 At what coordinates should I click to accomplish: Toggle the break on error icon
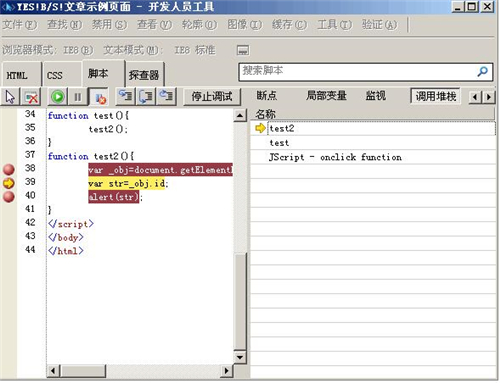click(x=99, y=97)
